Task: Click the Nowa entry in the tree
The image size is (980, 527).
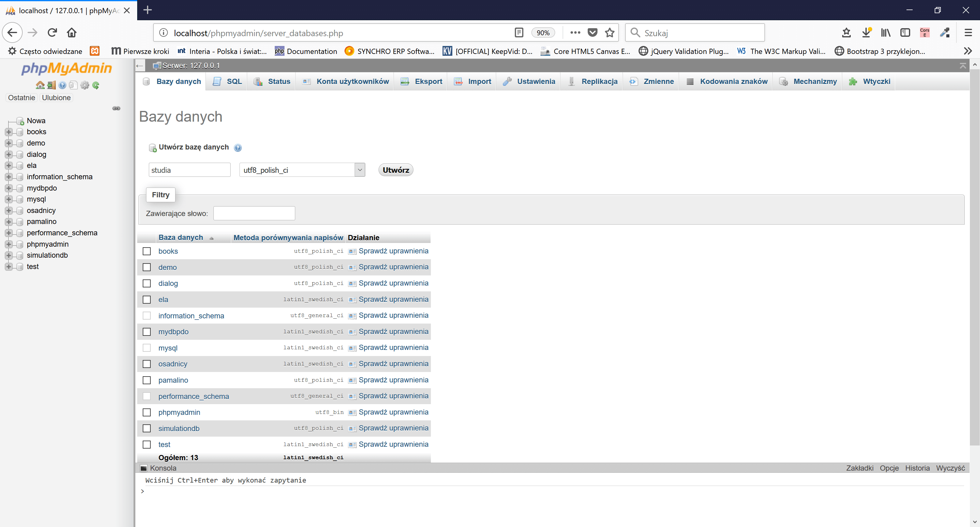Action: [36, 121]
